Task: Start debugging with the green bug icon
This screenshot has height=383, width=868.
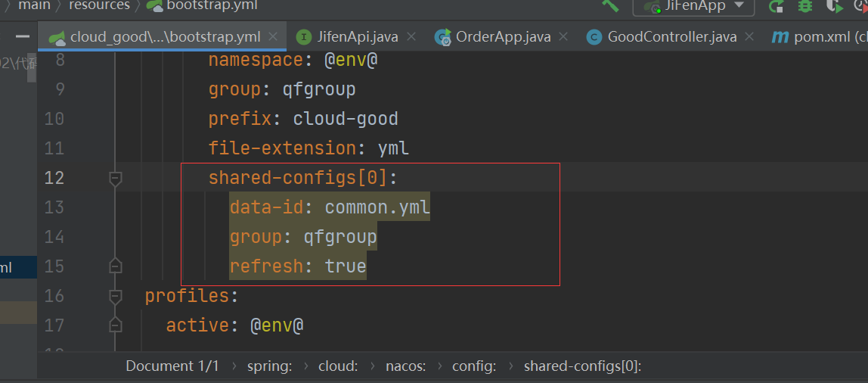Action: 804,6
